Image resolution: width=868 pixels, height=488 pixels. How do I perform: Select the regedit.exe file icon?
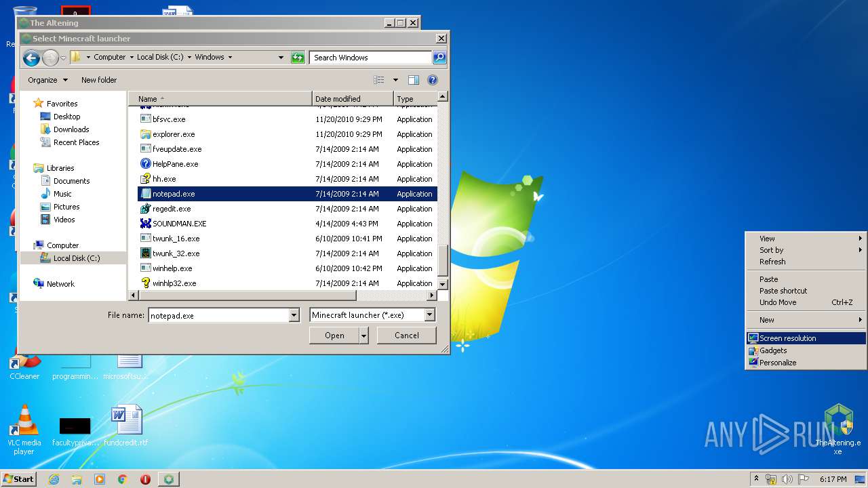click(x=145, y=209)
